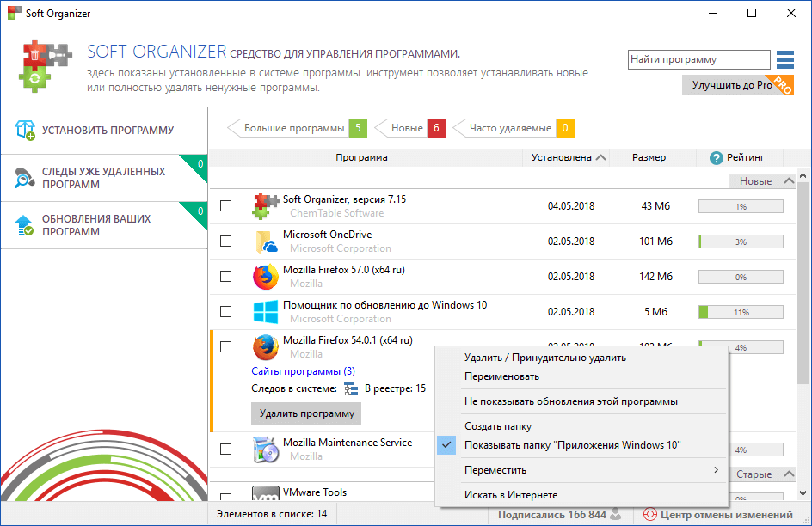Click the Windows 10 assistant 11% rating bar
Screen dimensions: 812x526
click(741, 312)
